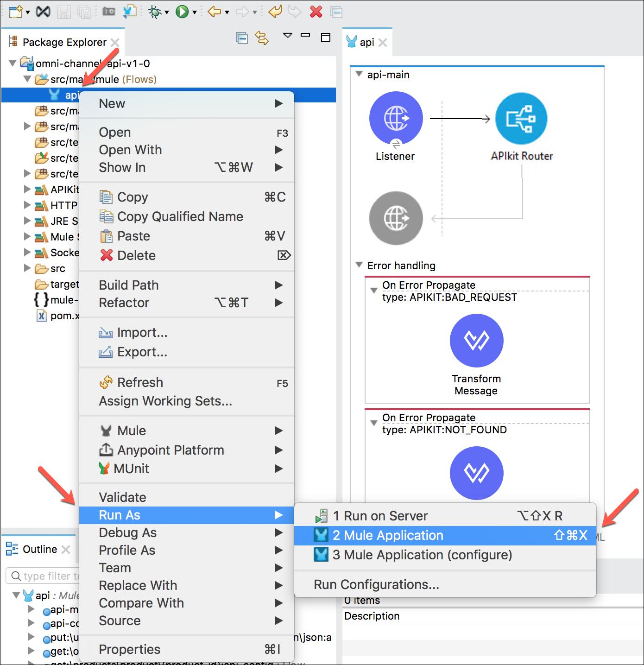Choose Import... from the context menu
644x665 pixels.
coord(187,332)
